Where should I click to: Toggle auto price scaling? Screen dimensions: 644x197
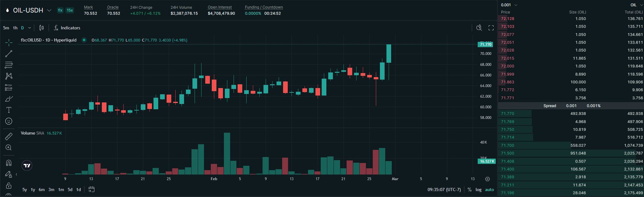(489, 189)
